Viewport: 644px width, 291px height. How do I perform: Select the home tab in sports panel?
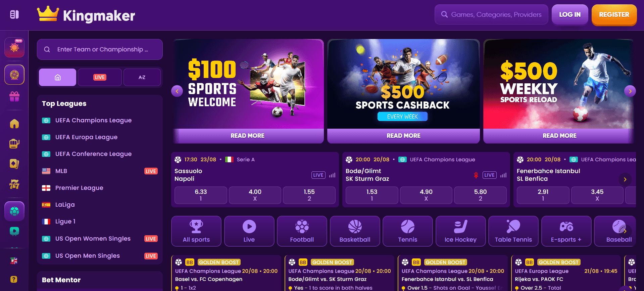57,77
